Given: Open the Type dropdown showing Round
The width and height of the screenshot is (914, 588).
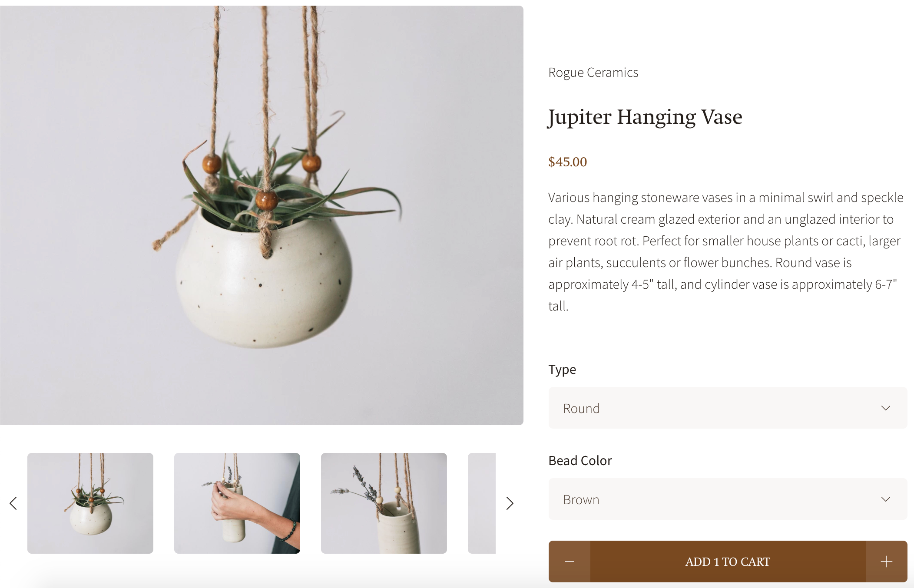Looking at the screenshot, I should click(728, 408).
